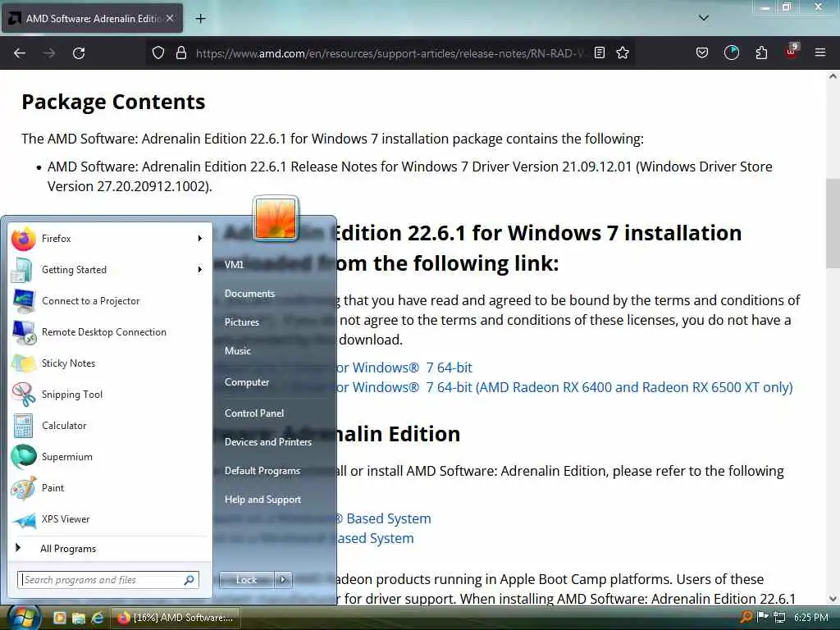This screenshot has height=630, width=840.
Task: Open Pictures library
Action: coord(242,322)
